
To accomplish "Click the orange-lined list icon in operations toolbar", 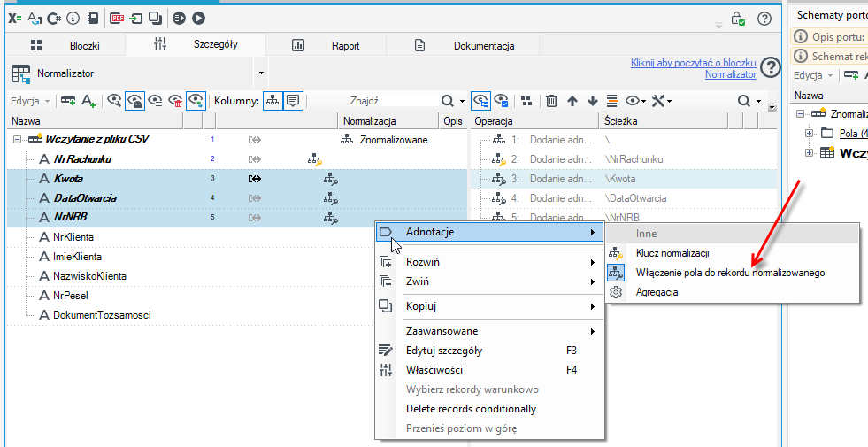I will (612, 101).
